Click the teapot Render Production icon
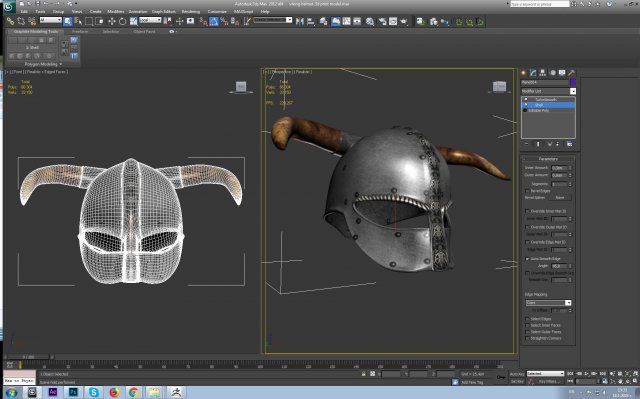640x399 pixels. coord(404,21)
